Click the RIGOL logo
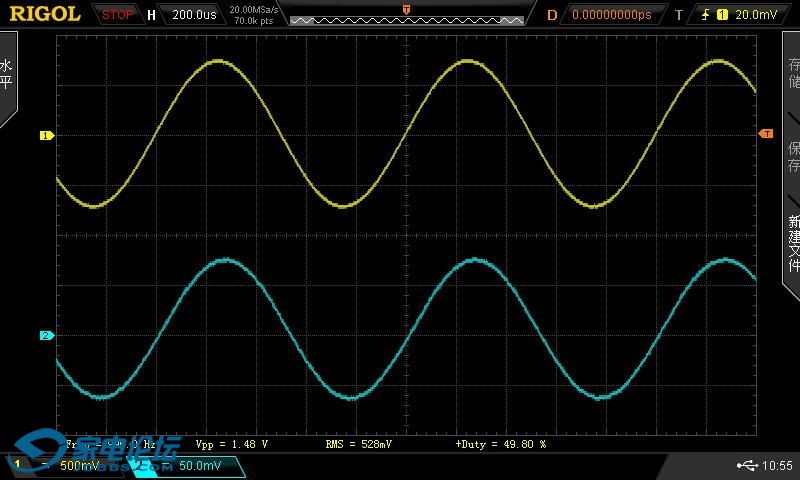Screen dimensions: 800x480 click(45, 14)
